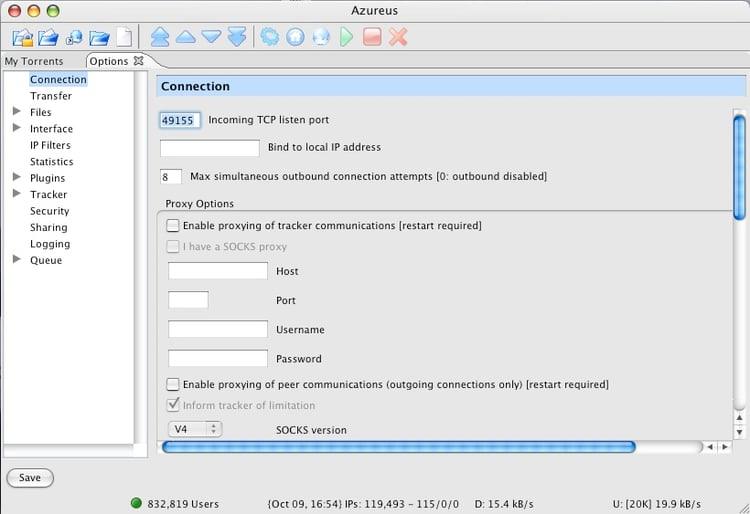Click the open torrent without dialog icon

[48, 37]
